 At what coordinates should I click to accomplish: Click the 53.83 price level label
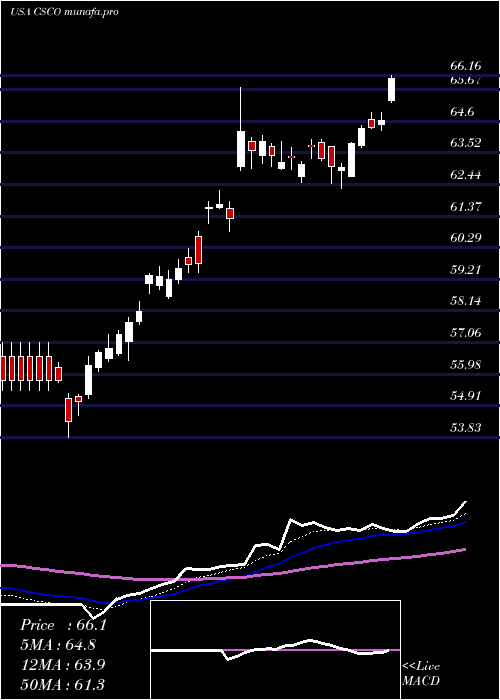tap(466, 428)
